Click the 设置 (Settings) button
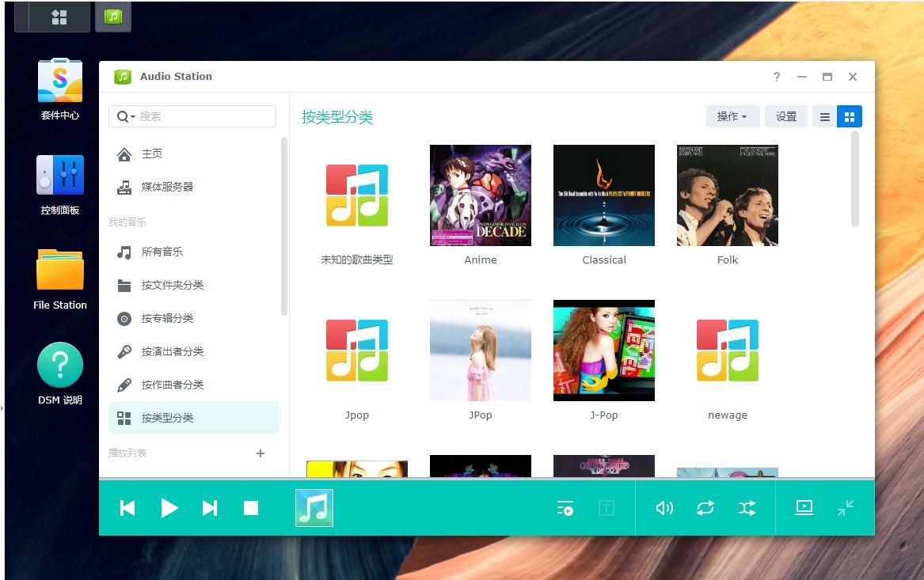 [785, 116]
